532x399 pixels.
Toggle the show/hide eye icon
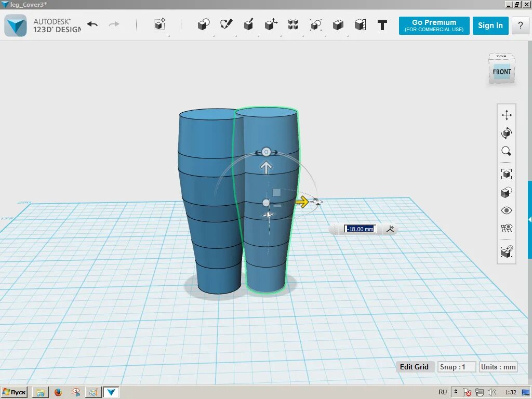pyautogui.click(x=507, y=210)
